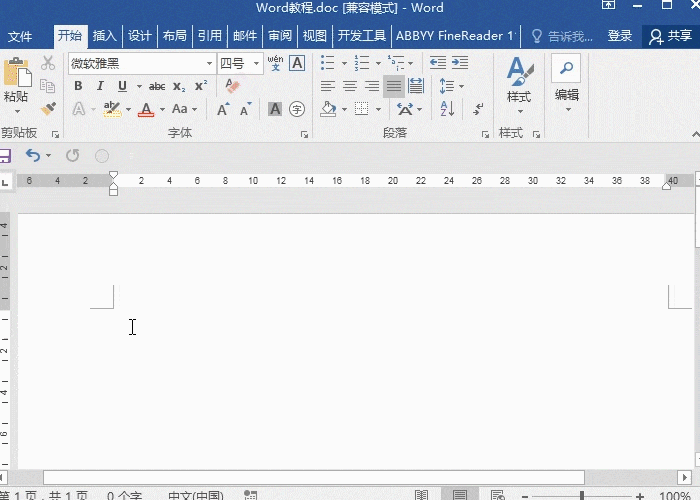Image resolution: width=700 pixels, height=500 pixels.
Task: Click the Copy icon
Action: [47, 86]
